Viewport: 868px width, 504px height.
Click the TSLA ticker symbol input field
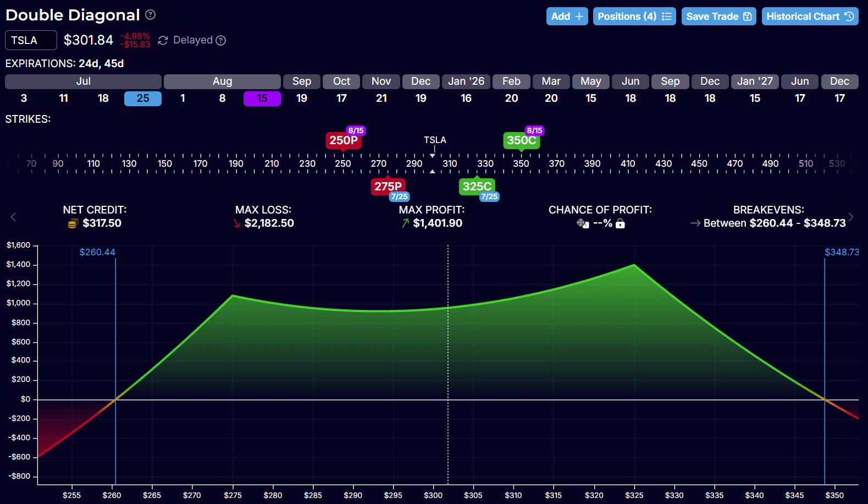pyautogui.click(x=31, y=40)
